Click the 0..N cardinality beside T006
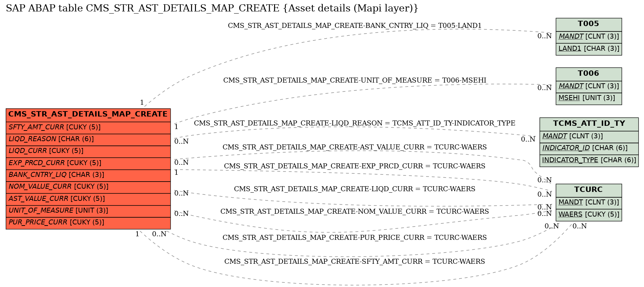The width and height of the screenshot is (644, 287). coord(545,88)
